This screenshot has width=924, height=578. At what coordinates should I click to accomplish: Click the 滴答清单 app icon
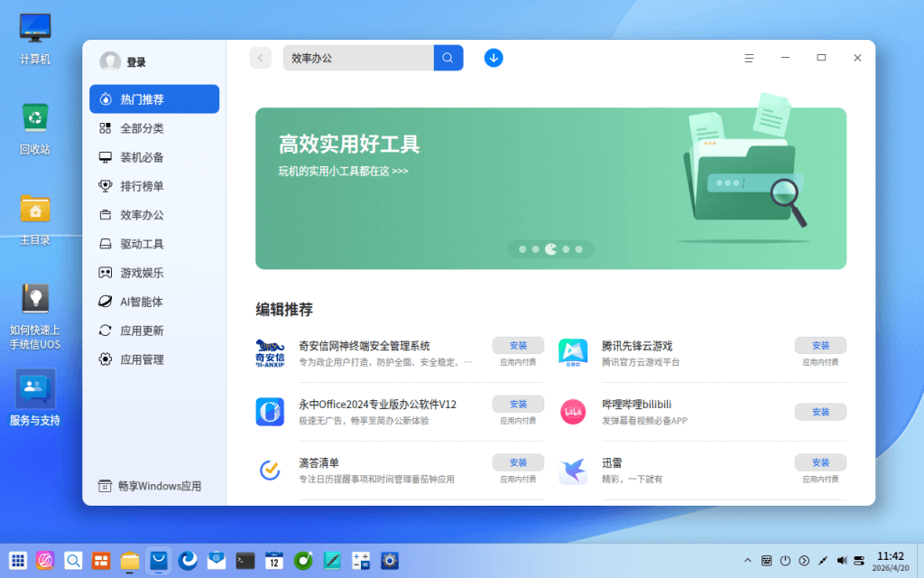pyautogui.click(x=270, y=470)
